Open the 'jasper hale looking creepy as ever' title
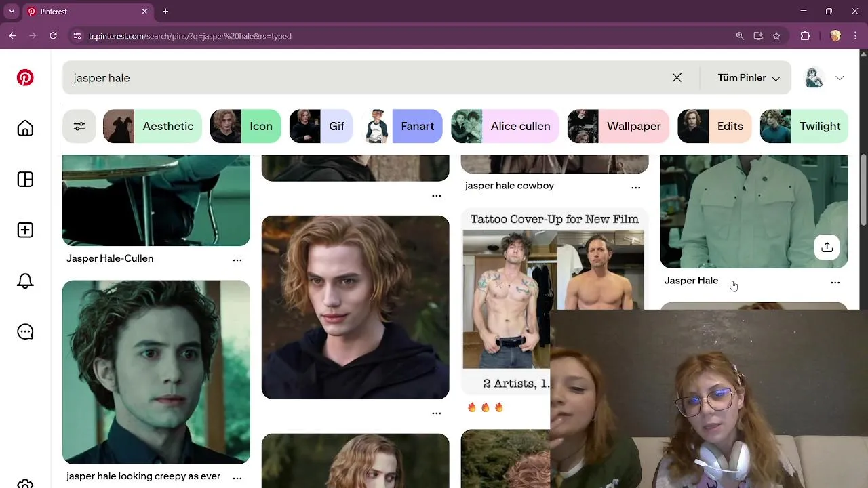This screenshot has width=868, height=488. point(143,476)
